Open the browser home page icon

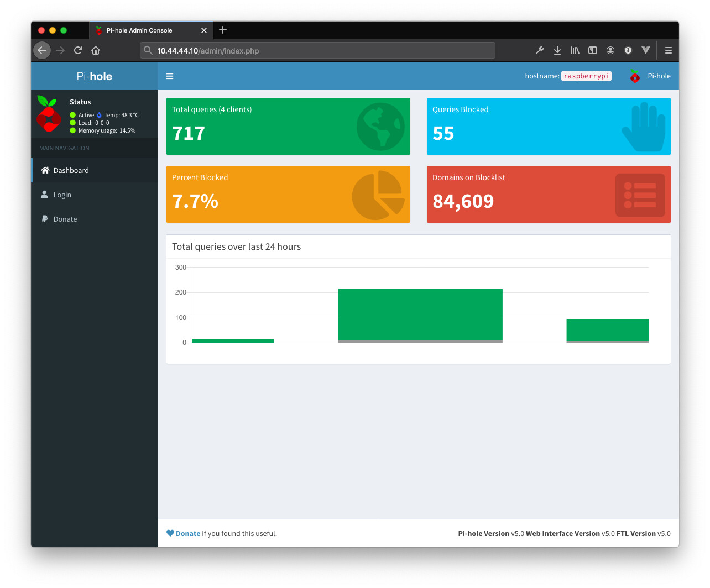pos(96,50)
